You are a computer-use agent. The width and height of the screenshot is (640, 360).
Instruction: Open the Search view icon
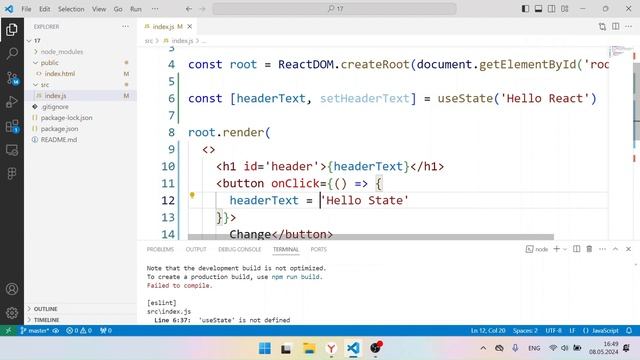[12, 53]
